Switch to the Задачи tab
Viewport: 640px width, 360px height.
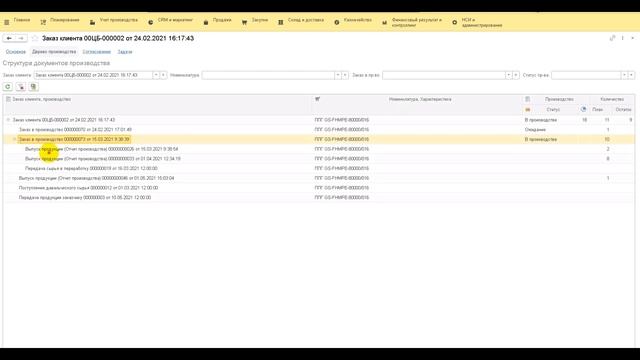[x=124, y=52]
